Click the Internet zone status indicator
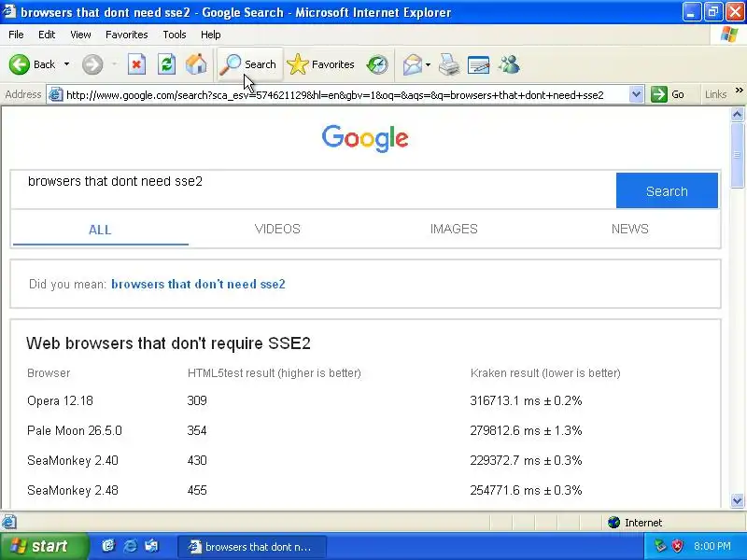This screenshot has width=747, height=560. pyautogui.click(x=635, y=523)
